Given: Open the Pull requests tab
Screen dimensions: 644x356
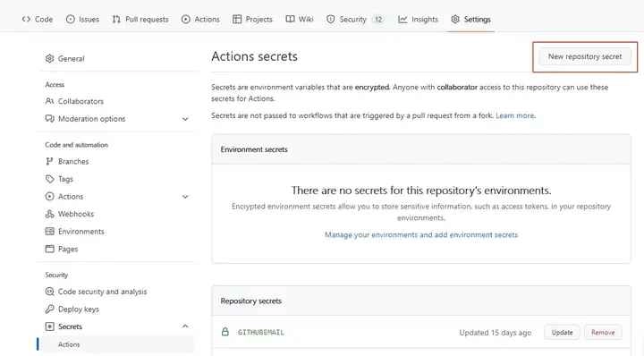Looking at the screenshot, I should coord(140,20).
